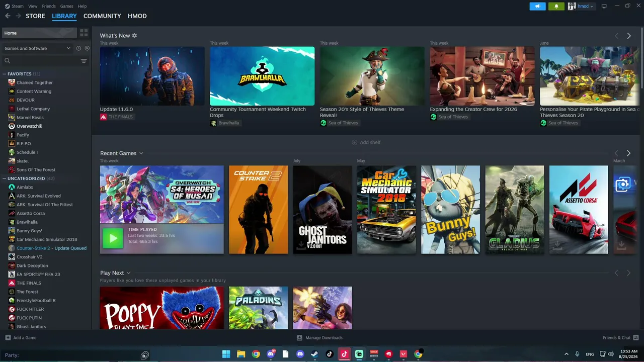The width and height of the screenshot is (644, 362).
Task: Click the Add shelf button
Action: (366, 143)
